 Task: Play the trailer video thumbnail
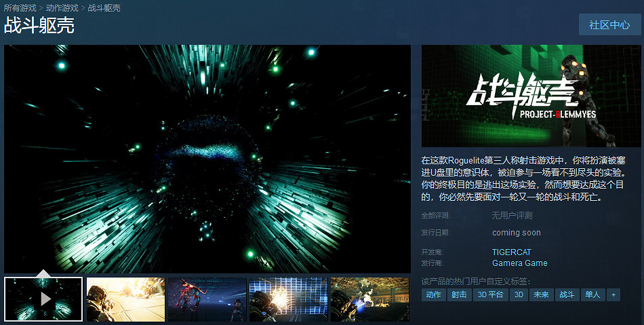click(x=43, y=299)
